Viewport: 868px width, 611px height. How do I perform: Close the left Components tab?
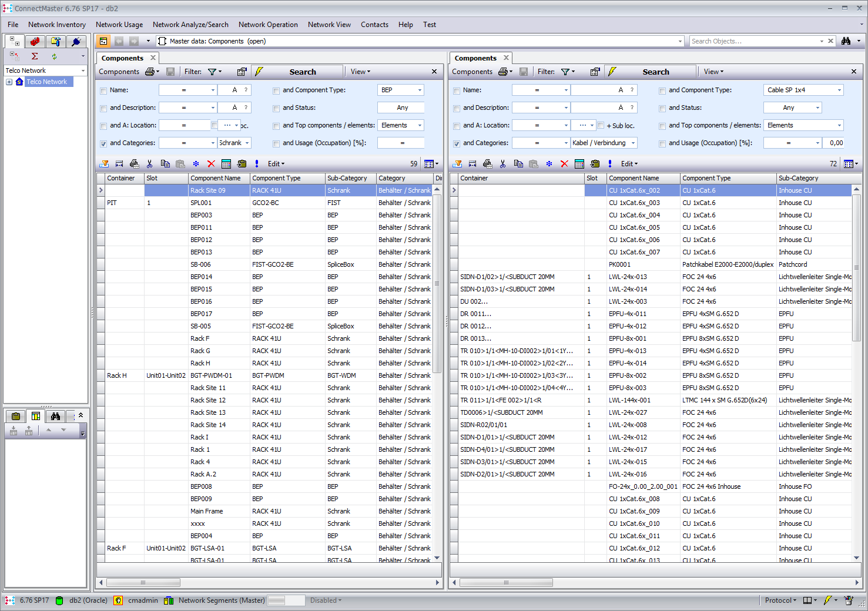(153, 58)
